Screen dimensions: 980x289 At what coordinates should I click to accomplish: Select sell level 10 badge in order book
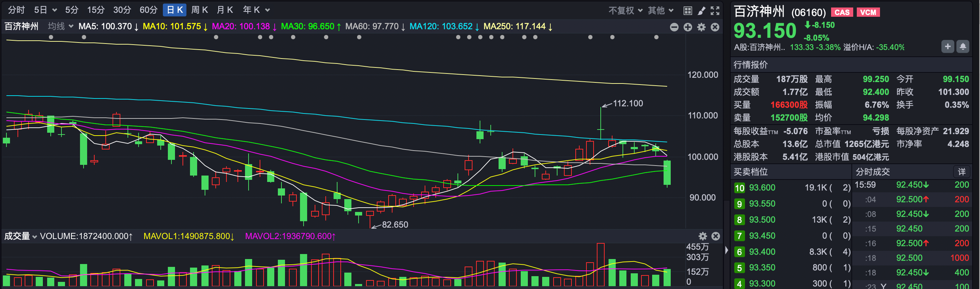(x=739, y=188)
